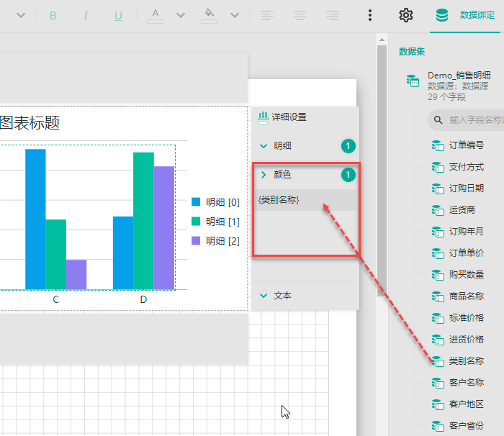Switch to the 数据绑定 tab

[467, 15]
